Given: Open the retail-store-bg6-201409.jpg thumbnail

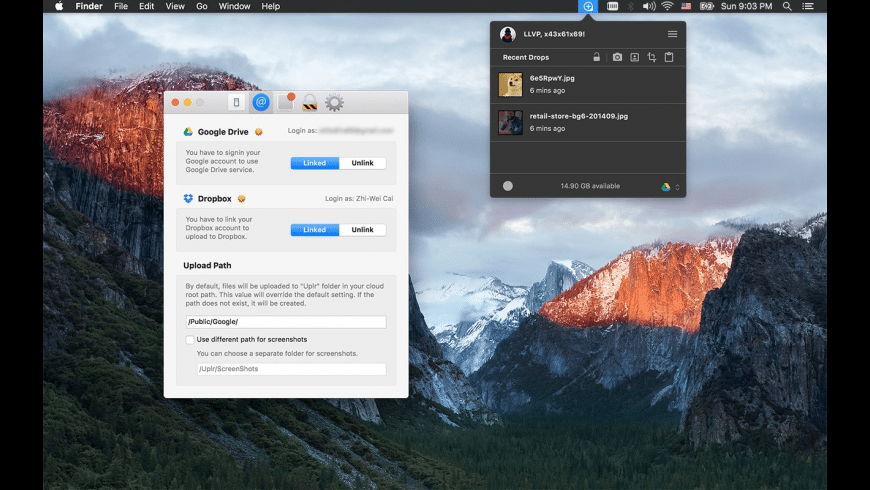Looking at the screenshot, I should click(x=510, y=122).
